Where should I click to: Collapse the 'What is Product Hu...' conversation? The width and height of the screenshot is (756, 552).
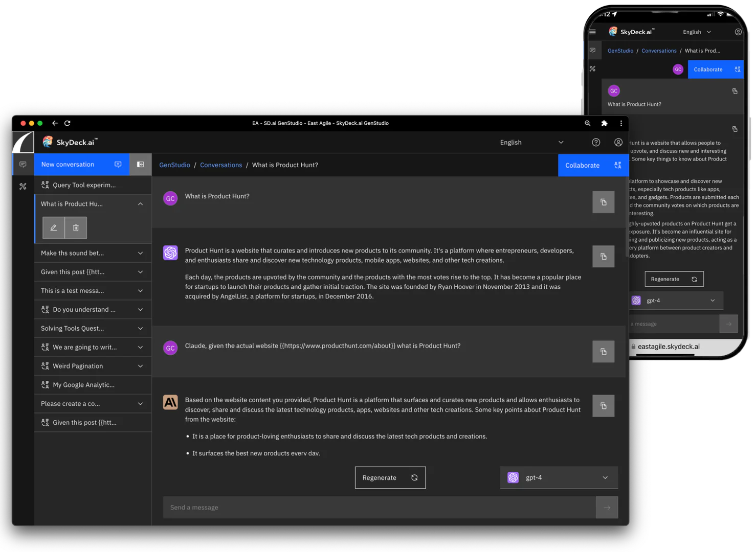pyautogui.click(x=140, y=203)
